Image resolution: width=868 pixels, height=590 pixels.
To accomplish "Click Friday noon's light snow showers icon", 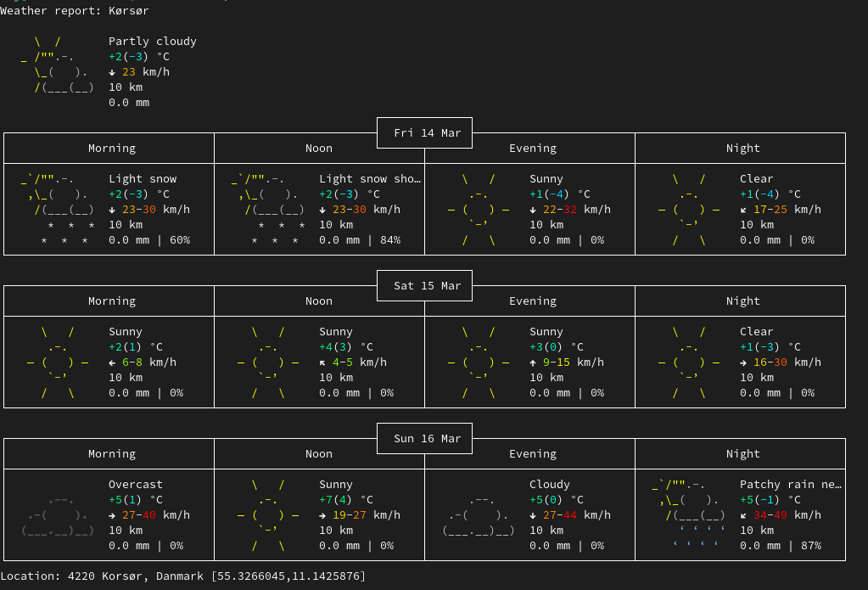I will tap(268, 210).
